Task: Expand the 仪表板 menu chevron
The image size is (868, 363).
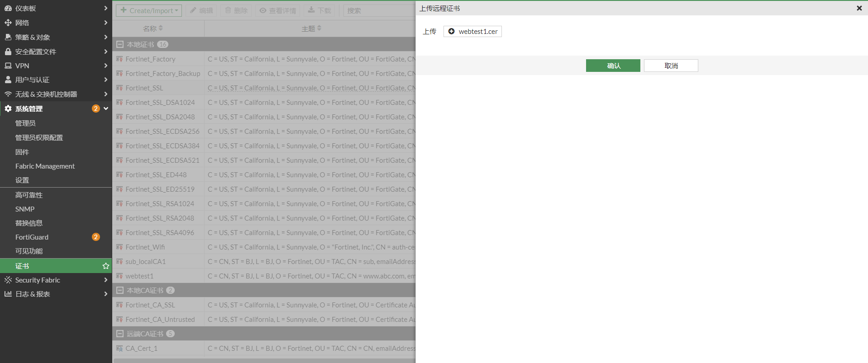Action: [105, 8]
